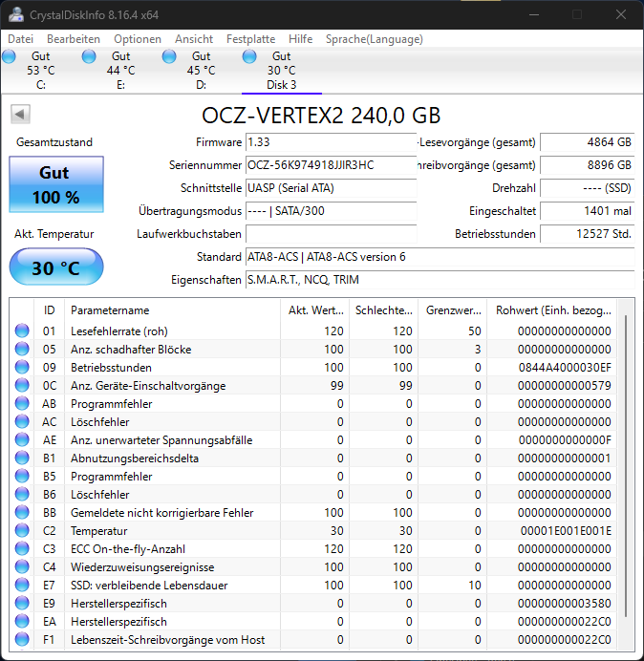Open the Ansicht menu
The image size is (644, 661).
point(194,39)
